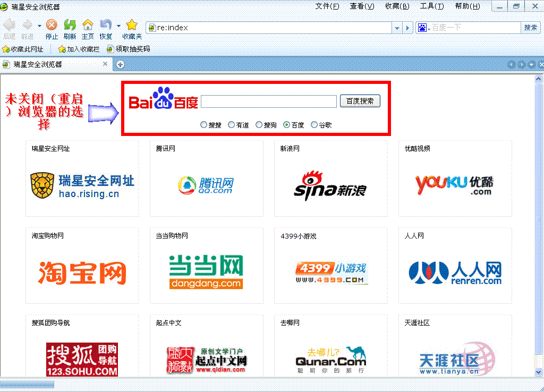Open the search engine selector dropdown arrow
Image resolution: width=544 pixels, height=392 pixels.
[429, 29]
